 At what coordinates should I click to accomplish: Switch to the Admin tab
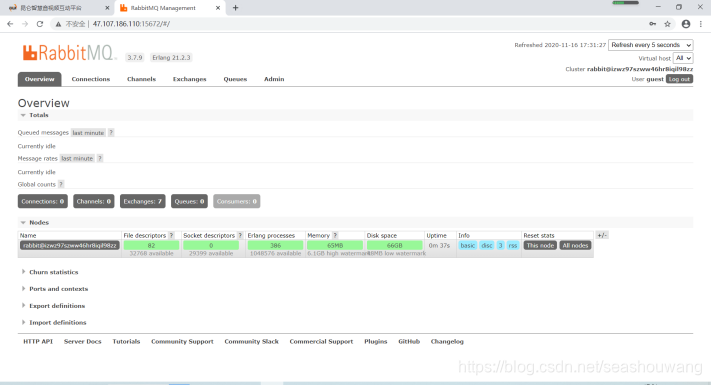pyautogui.click(x=274, y=79)
